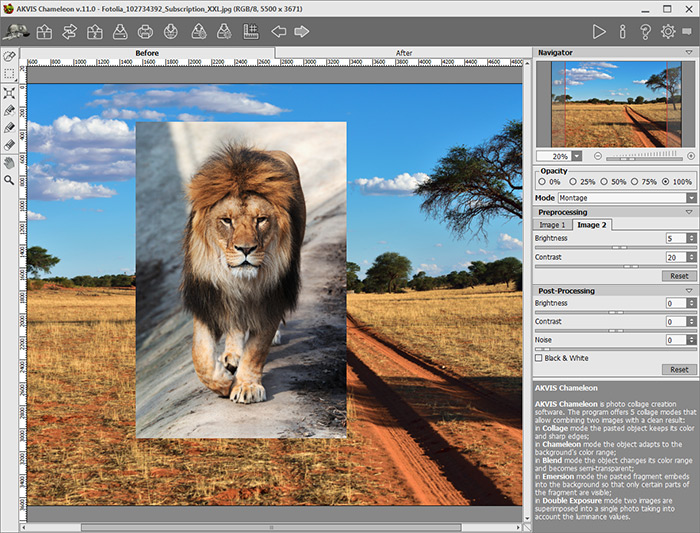
Task: Click the navigator zoom slider
Action: point(644,158)
